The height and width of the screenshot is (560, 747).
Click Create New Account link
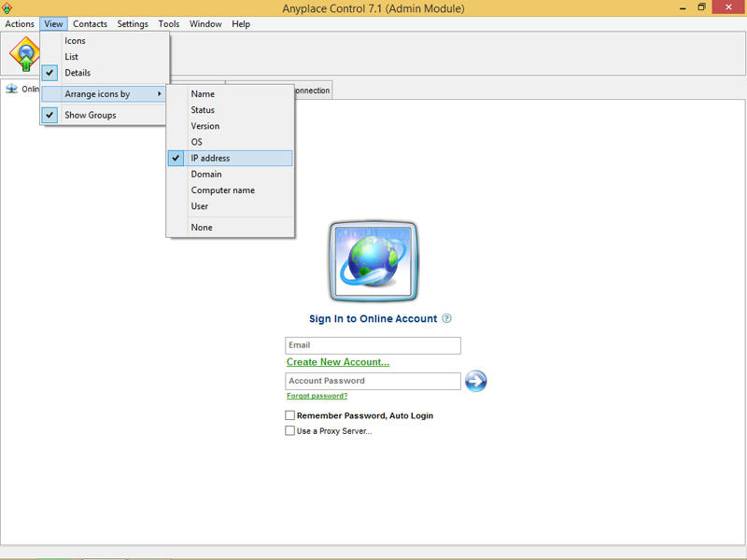pyautogui.click(x=338, y=362)
